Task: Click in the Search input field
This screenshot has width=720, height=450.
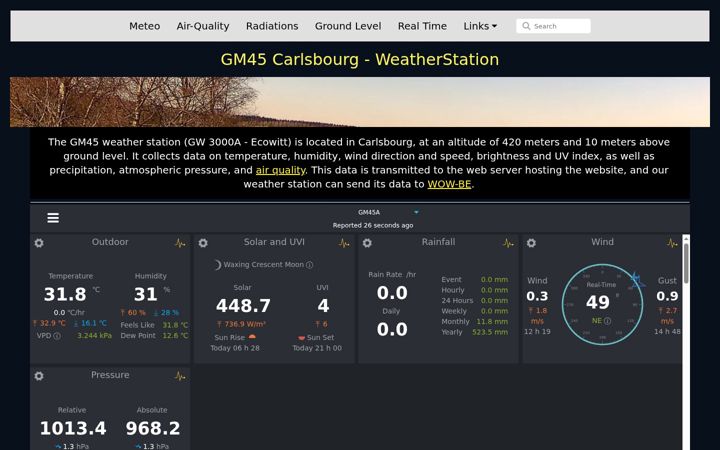Action: point(553,26)
